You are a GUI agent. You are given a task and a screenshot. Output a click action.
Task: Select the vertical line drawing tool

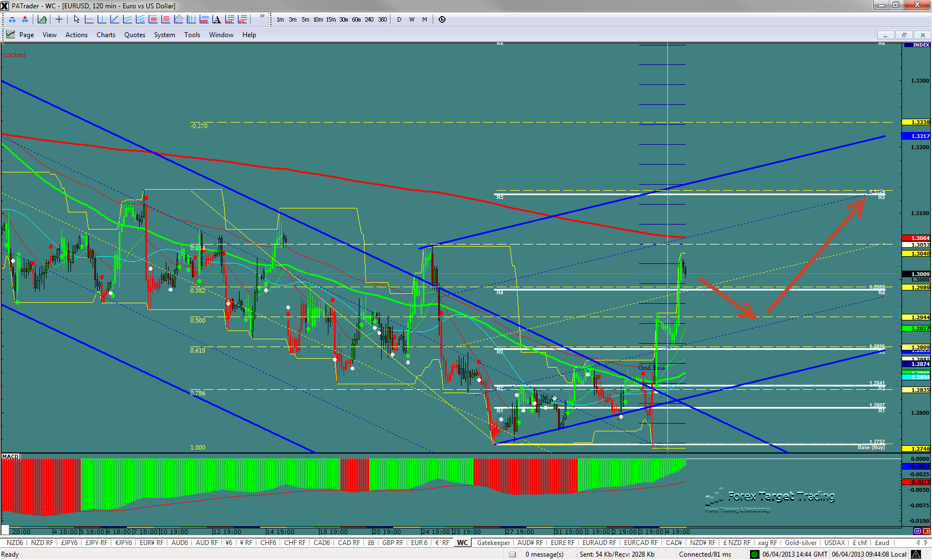click(102, 19)
